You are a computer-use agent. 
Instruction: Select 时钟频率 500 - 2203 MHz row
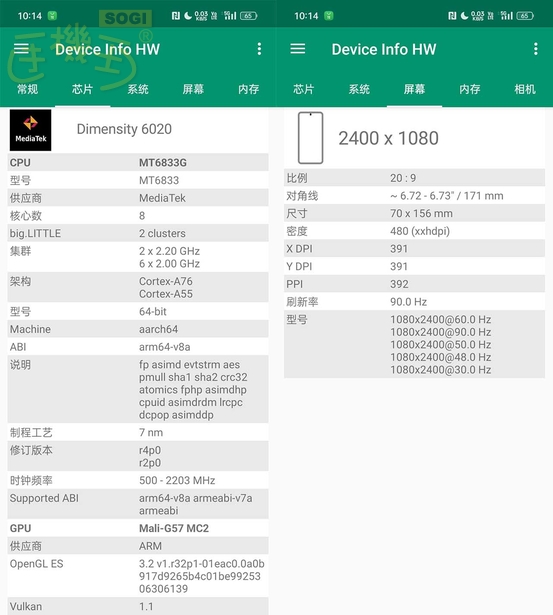[138, 480]
